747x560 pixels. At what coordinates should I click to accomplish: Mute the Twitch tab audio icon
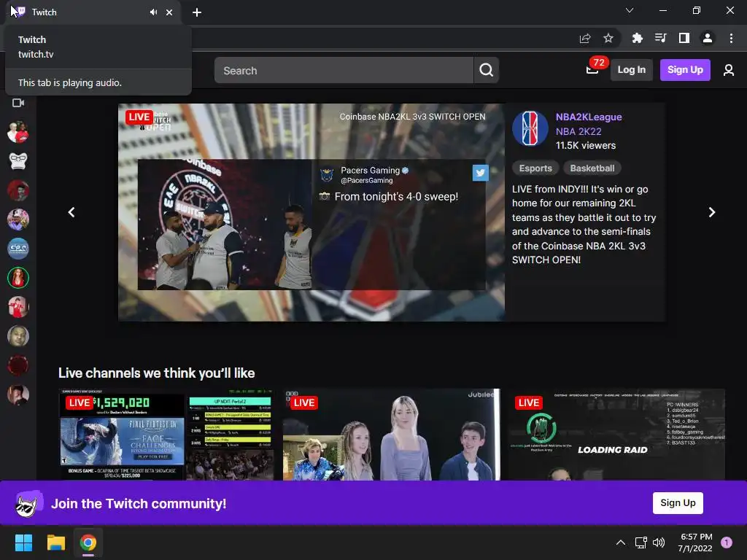153,12
